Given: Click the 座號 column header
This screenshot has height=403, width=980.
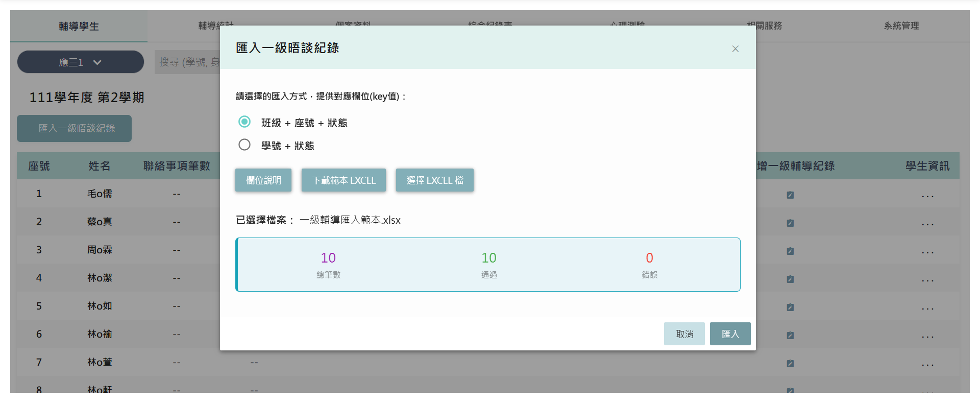Looking at the screenshot, I should coord(39,165).
